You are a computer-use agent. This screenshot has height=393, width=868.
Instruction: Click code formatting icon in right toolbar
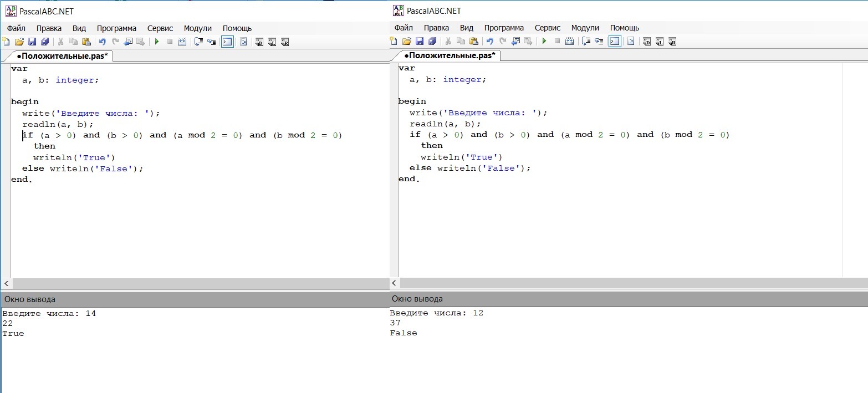[631, 41]
